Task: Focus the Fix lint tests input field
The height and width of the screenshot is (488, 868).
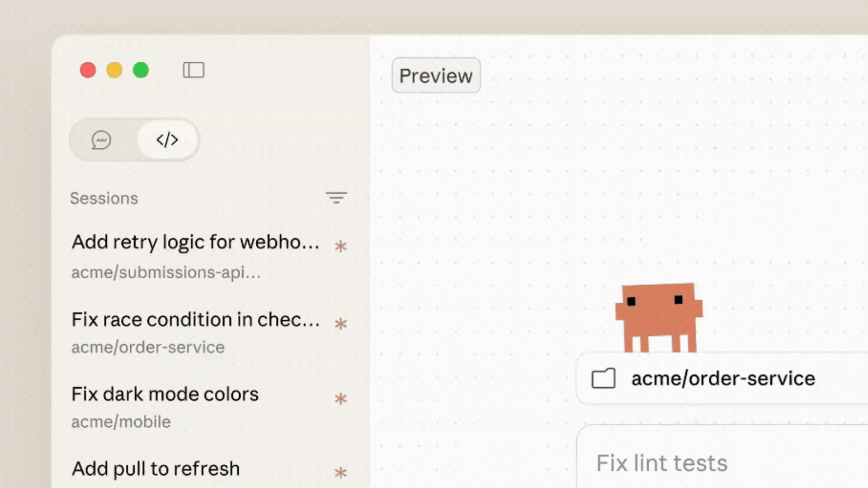Action: [722, 457]
